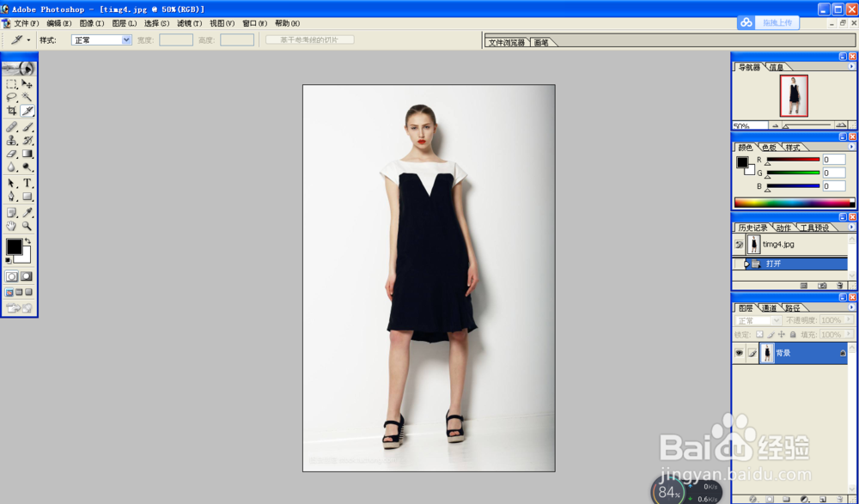Click the foreground color swatch in toolbox

pos(14,246)
